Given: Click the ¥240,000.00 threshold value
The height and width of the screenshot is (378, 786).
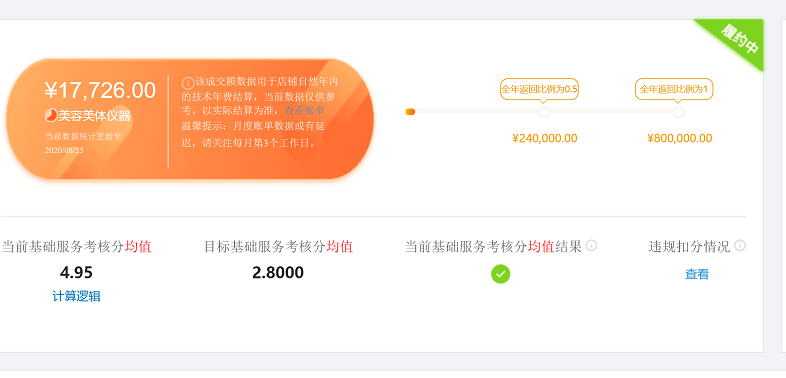Looking at the screenshot, I should (545, 138).
